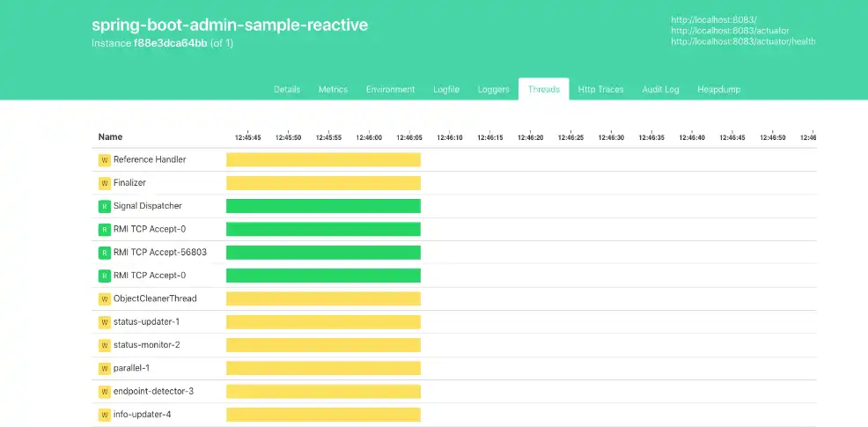The image size is (868, 427).
Task: Click the instance ID f88e3dca64bb
Action: [x=171, y=43]
